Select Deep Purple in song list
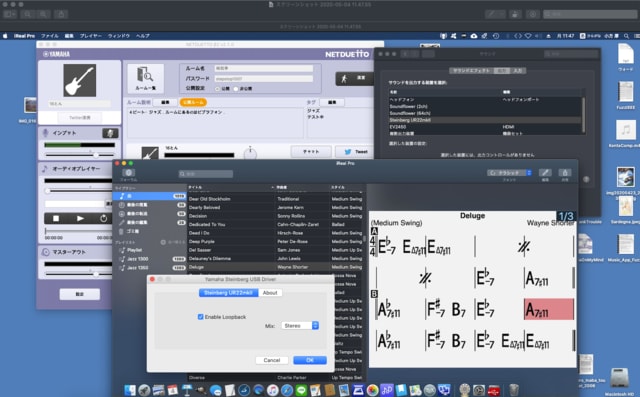Screen dimensions: 640x397 click(275, 241)
